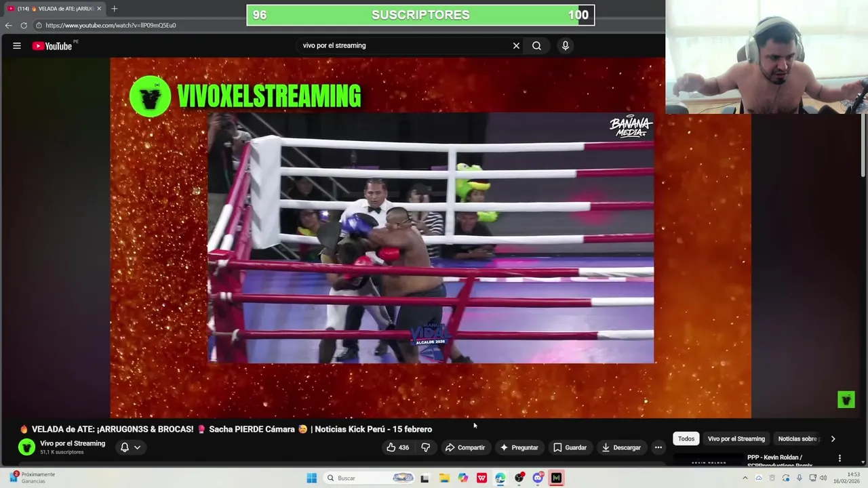This screenshot has width=868, height=488.
Task: Open the Vivo por el Streaming channel avatar
Action: (26, 447)
